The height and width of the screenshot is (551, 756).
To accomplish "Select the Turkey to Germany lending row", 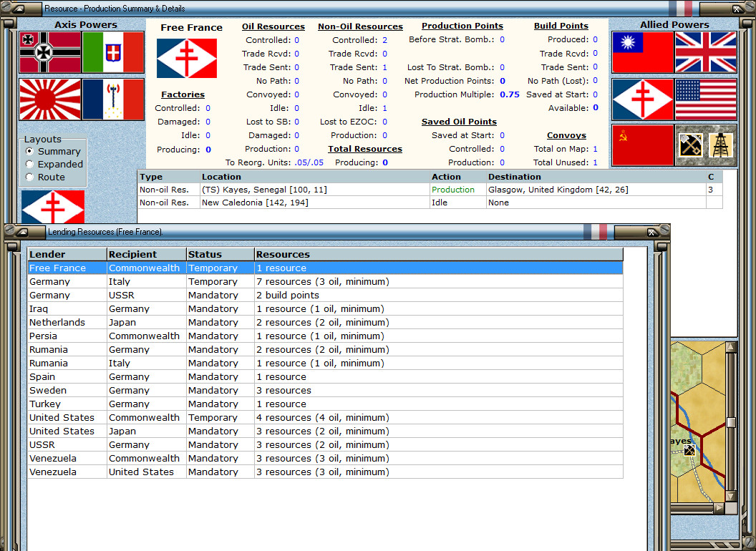I will point(326,404).
